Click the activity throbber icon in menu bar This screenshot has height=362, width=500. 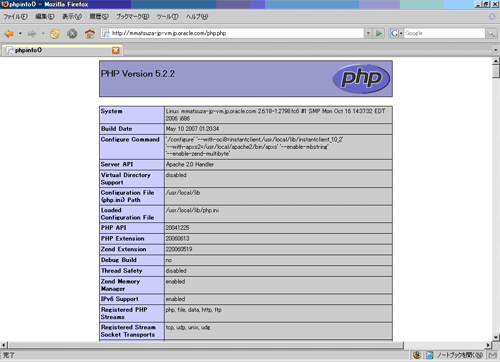(x=492, y=16)
